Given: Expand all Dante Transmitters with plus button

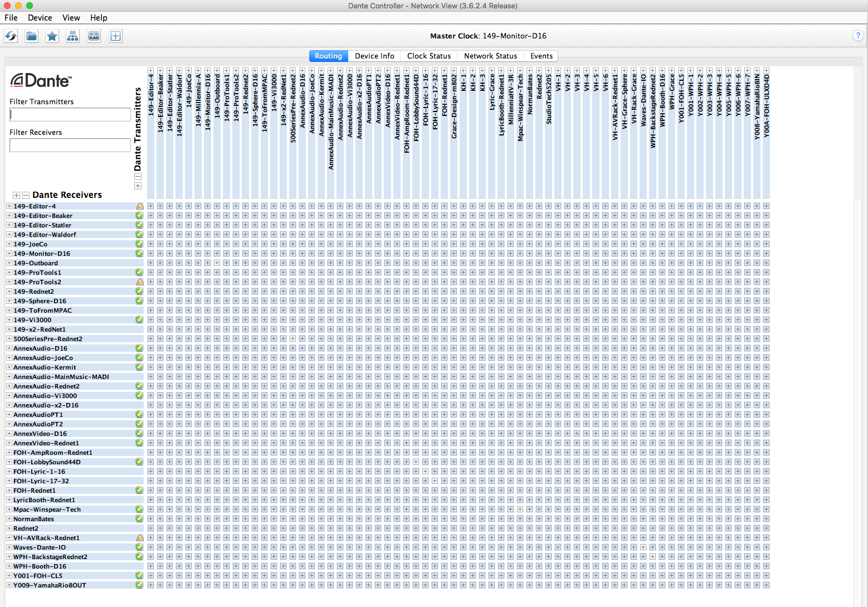Looking at the screenshot, I should [138, 186].
